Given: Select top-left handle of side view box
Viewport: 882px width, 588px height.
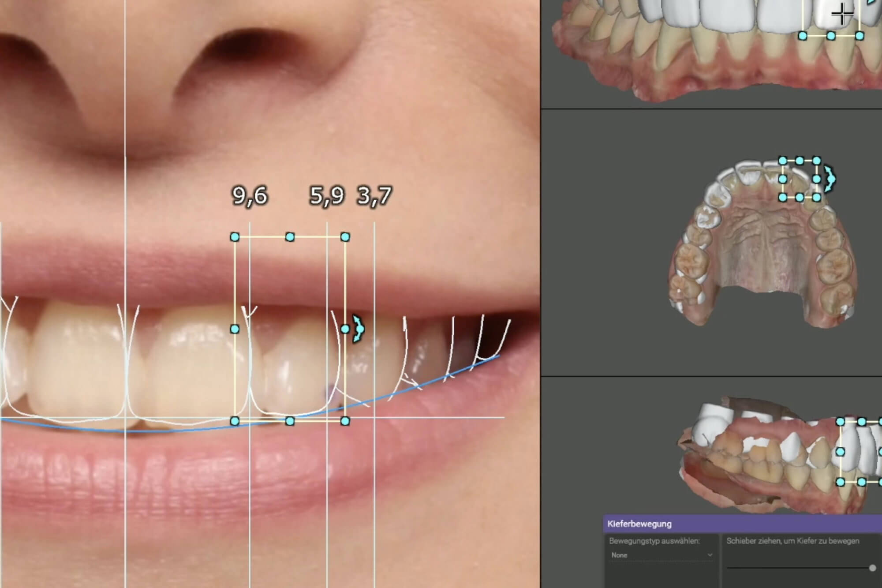Looking at the screenshot, I should coord(841,422).
